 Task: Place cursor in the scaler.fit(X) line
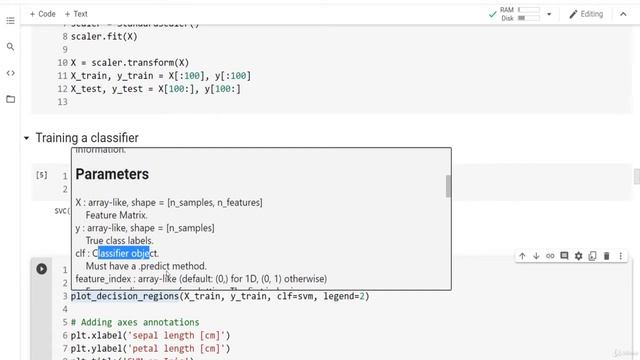(104, 36)
